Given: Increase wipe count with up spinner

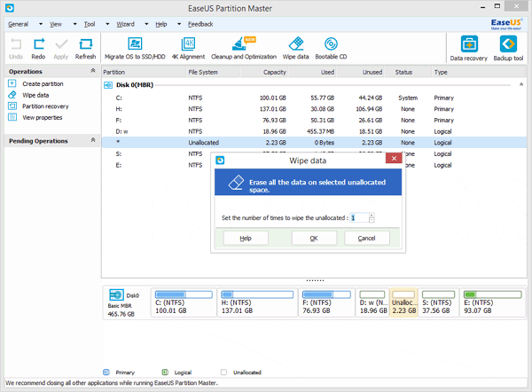Looking at the screenshot, I should 372,216.
